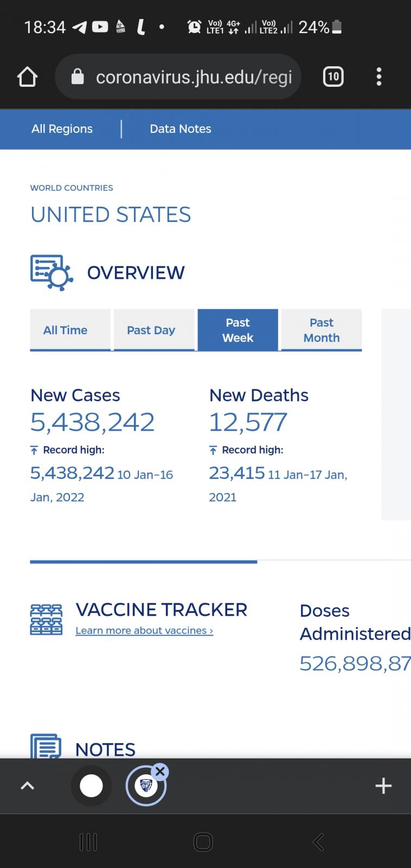This screenshot has height=868, width=411.
Task: Open Learn more about vaccines link
Action: click(x=144, y=630)
